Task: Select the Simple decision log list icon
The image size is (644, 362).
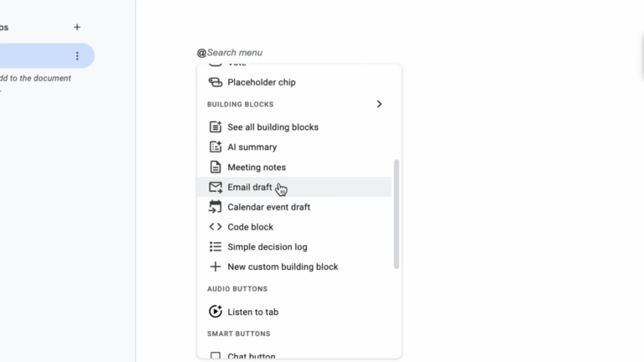Action: tap(216, 247)
